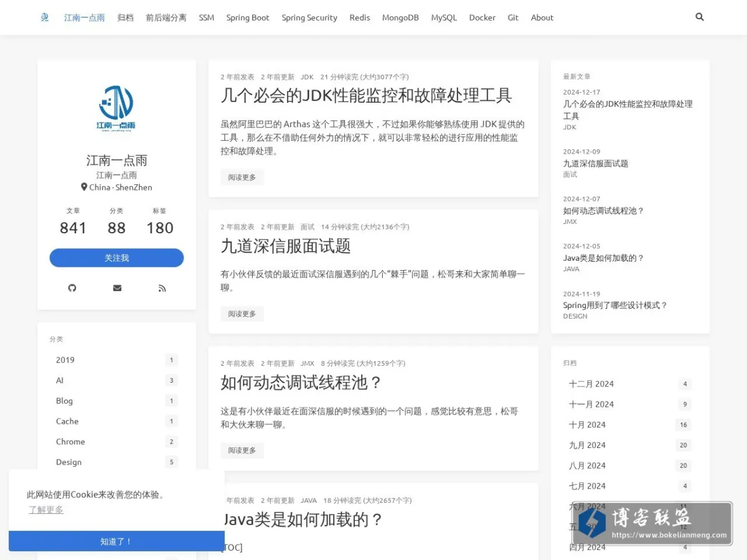Open the 归档 menu item

tap(125, 17)
